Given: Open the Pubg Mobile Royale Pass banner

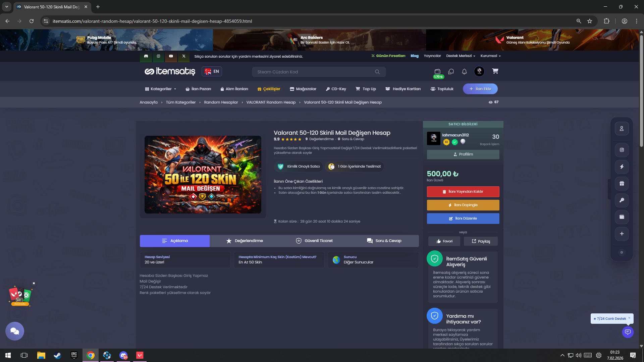Looking at the screenshot, I should click(106, 40).
